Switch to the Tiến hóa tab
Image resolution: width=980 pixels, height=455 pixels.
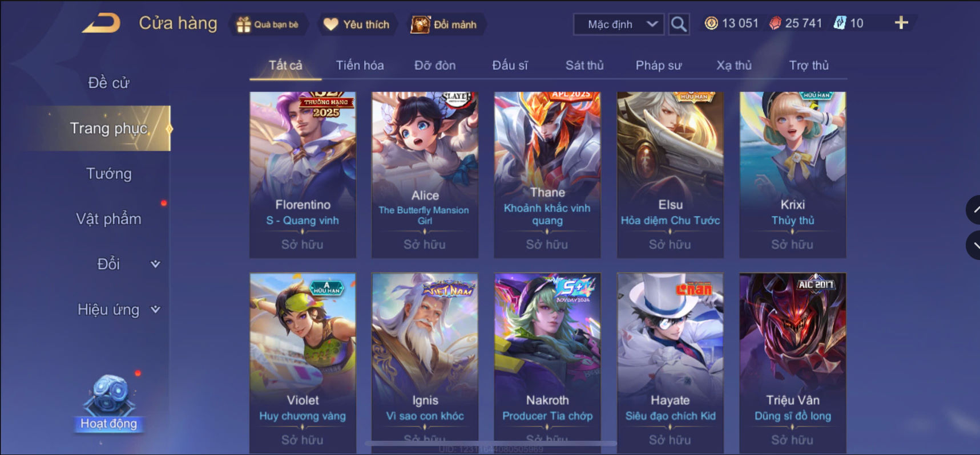click(360, 66)
